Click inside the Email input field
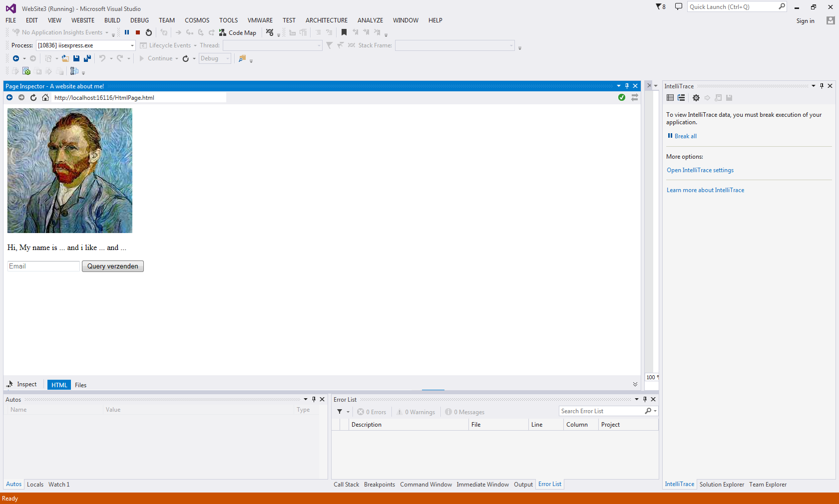 pos(43,266)
